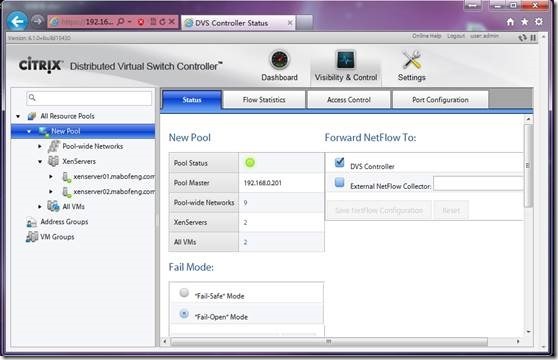The image size is (558, 360).
Task: Select the "Fail-Safe" Mode radio button
Action: [184, 293]
